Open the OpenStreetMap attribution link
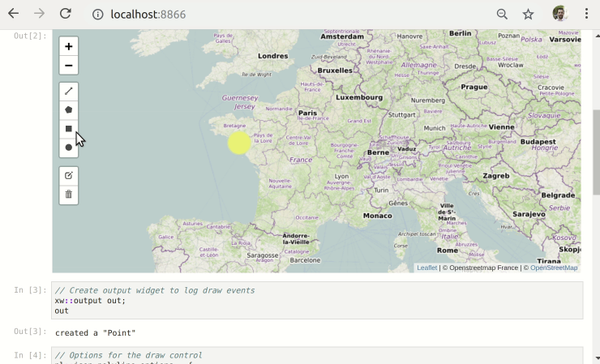The height and width of the screenshot is (364, 600). click(x=554, y=268)
